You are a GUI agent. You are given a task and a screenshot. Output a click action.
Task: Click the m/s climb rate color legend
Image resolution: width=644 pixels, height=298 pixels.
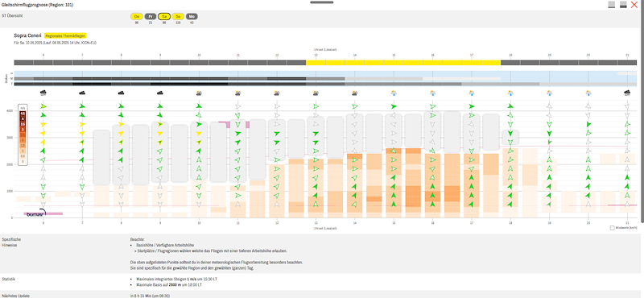[x=23, y=135]
